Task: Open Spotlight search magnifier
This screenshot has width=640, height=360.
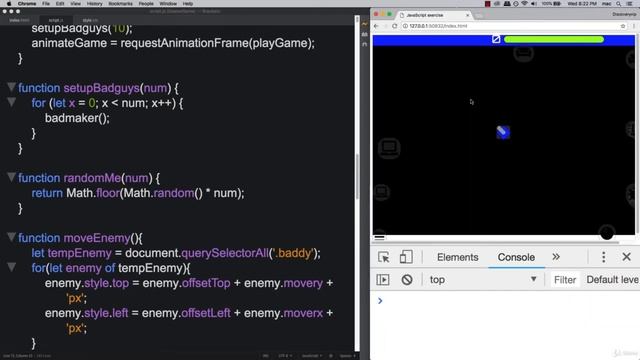Action: (619, 4)
